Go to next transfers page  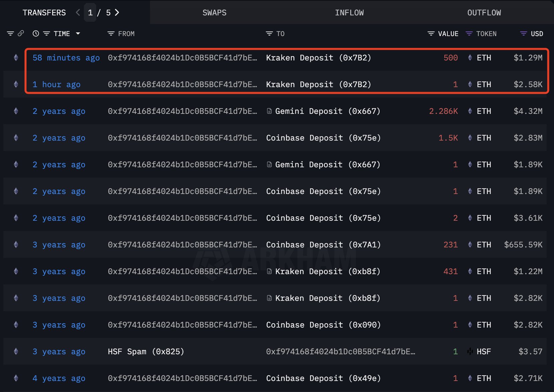coord(117,13)
